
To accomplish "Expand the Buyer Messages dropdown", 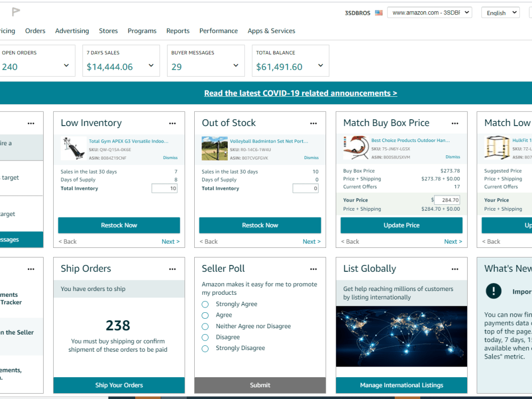I will point(236,65).
